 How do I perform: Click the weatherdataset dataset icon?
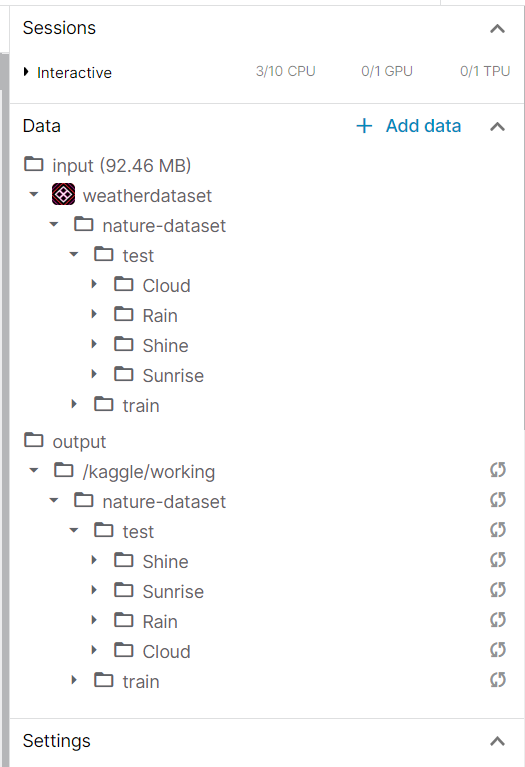[x=64, y=195]
